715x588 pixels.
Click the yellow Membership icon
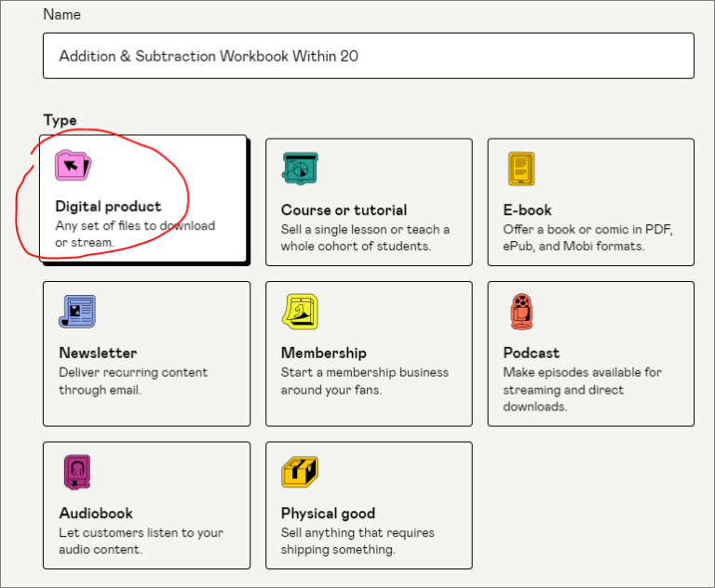point(300,312)
